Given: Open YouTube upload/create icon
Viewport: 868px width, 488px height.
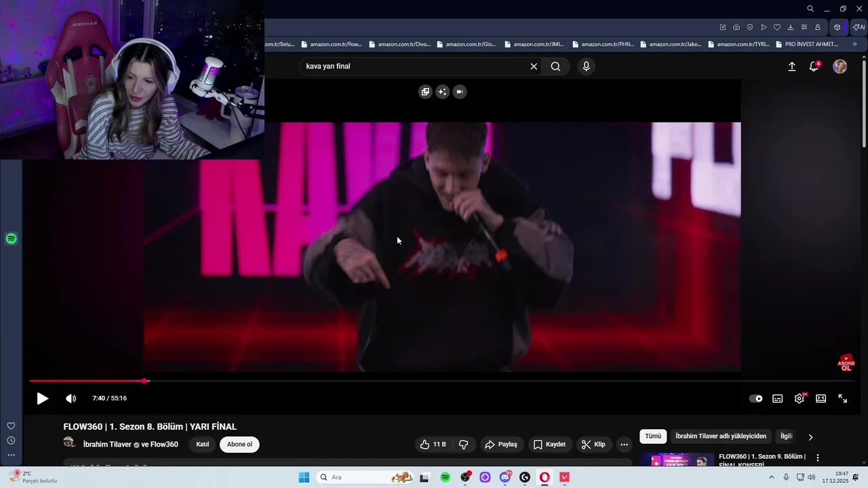Looking at the screenshot, I should [792, 66].
